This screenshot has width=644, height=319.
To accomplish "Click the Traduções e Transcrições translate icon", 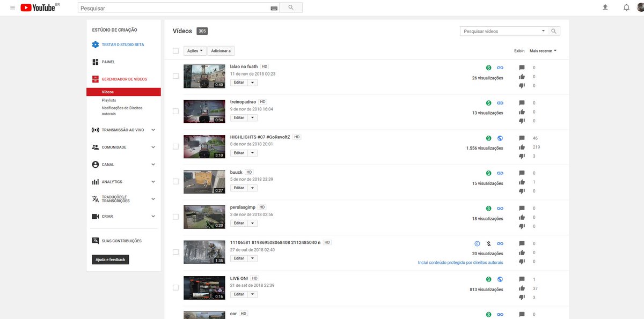I will click(95, 199).
